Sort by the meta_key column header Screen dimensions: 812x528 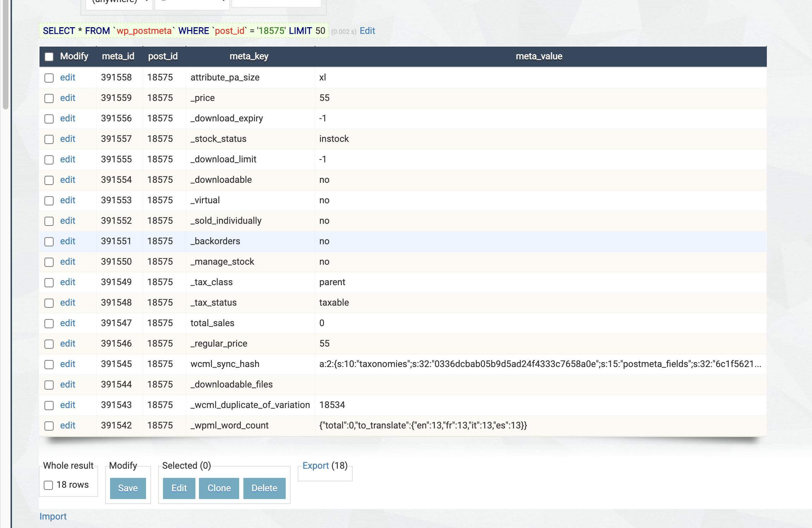pos(249,56)
